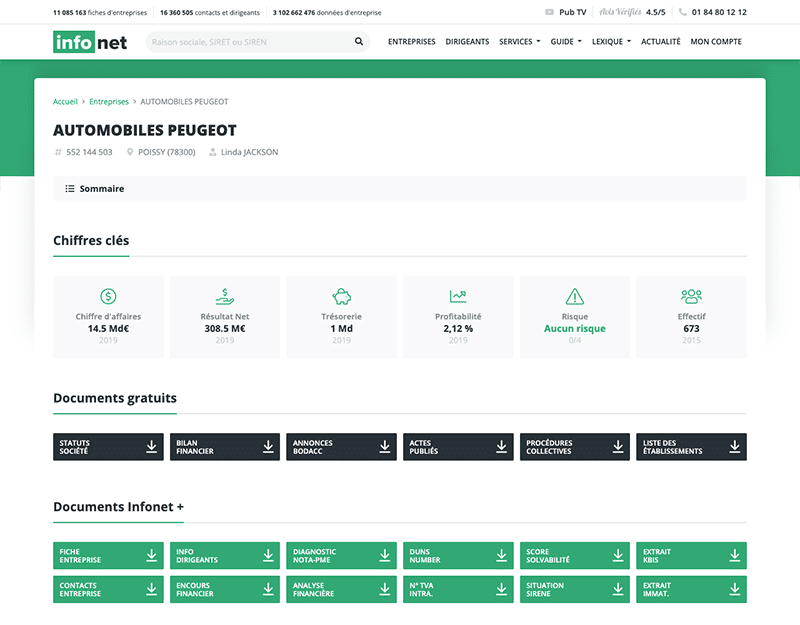Click the 2,12 % profitability value
The height and width of the screenshot is (625, 800).
coord(458,329)
